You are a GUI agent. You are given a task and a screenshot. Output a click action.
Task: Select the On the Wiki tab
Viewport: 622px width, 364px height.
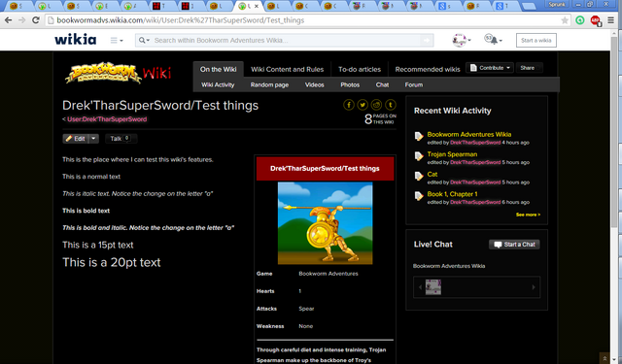[x=218, y=69]
